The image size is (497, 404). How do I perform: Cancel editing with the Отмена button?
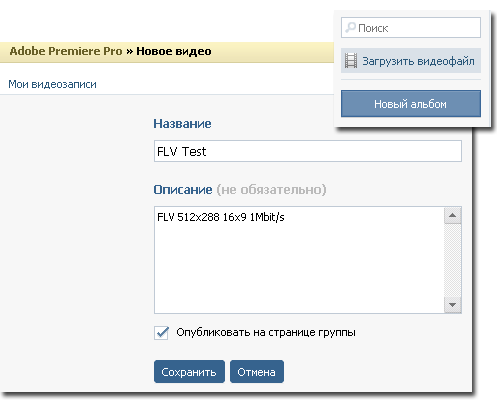257,371
